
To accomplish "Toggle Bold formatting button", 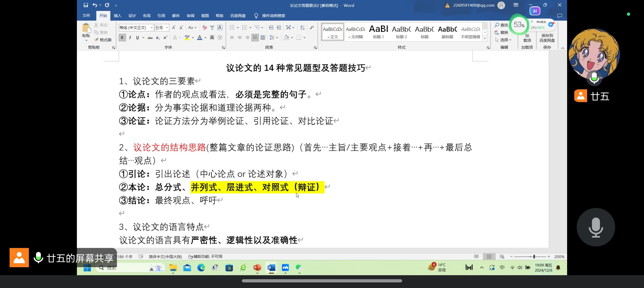I will [122, 38].
